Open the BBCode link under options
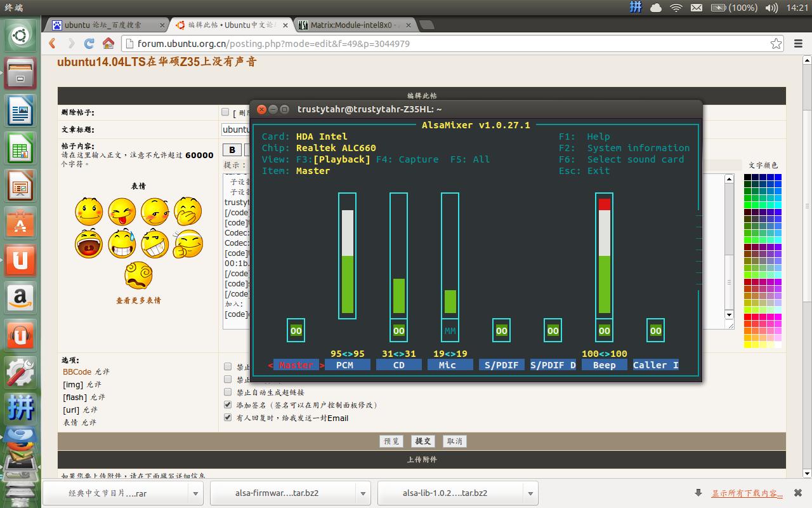 pyautogui.click(x=77, y=371)
